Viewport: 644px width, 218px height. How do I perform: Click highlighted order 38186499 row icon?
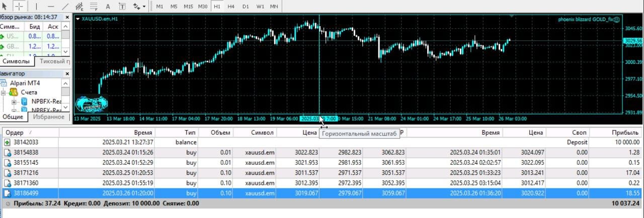(x=7, y=193)
